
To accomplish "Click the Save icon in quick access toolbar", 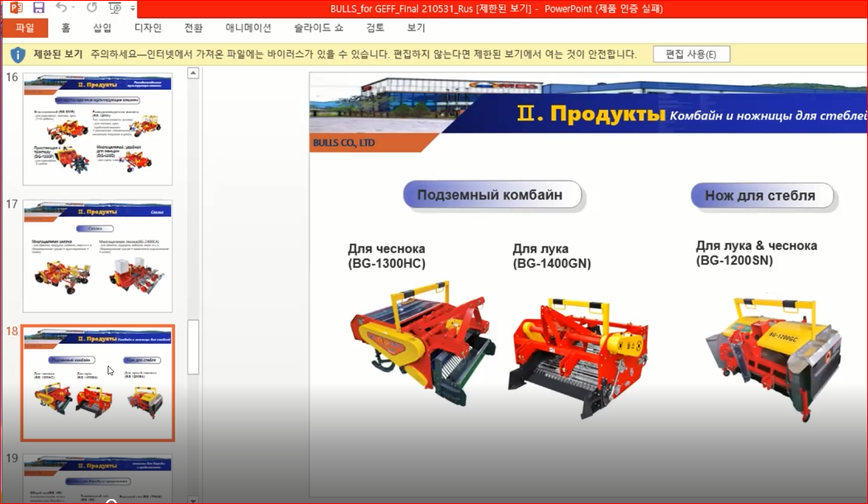I will tap(38, 8).
